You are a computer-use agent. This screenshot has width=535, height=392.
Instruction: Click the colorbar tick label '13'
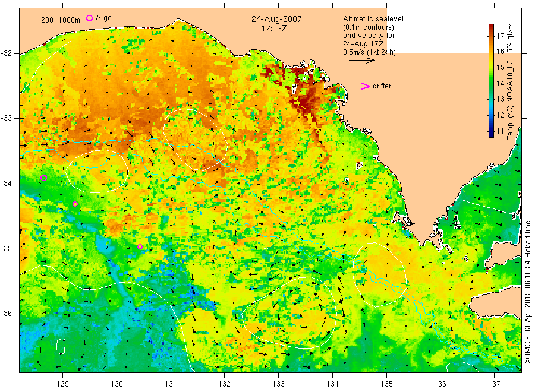(x=500, y=99)
